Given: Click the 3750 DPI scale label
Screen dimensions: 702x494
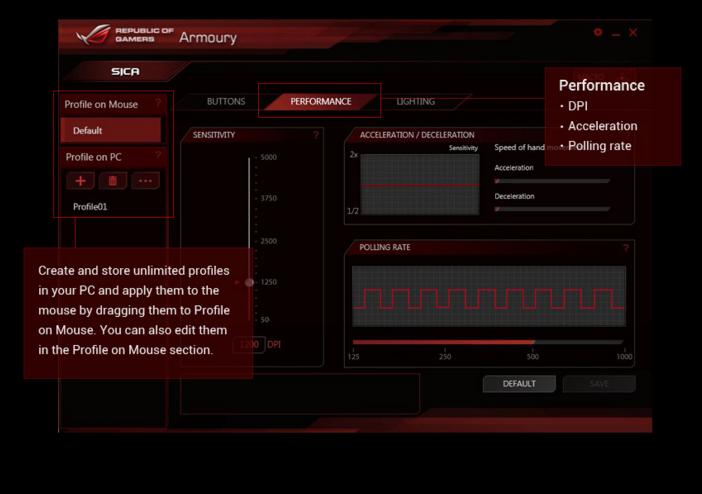Looking at the screenshot, I should [269, 198].
